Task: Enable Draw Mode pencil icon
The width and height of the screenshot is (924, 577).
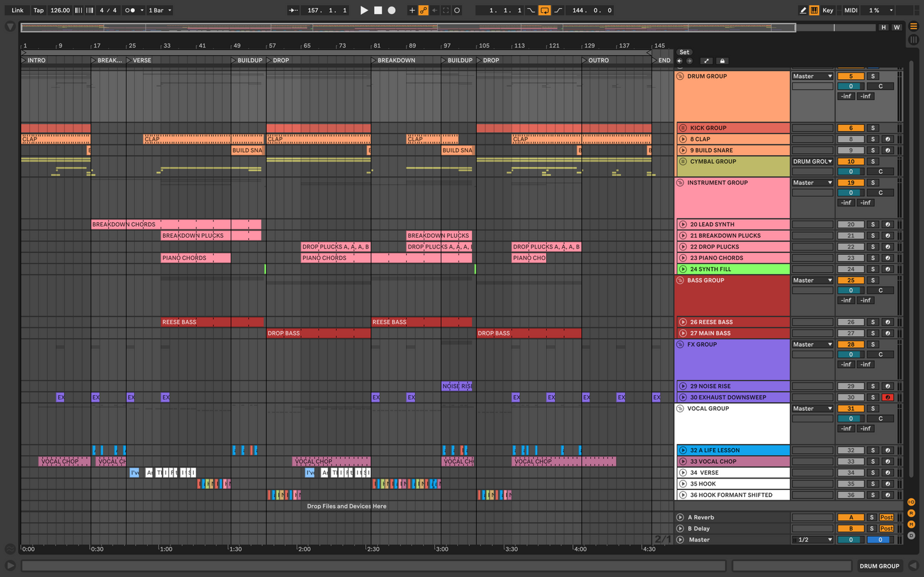Action: (x=803, y=10)
